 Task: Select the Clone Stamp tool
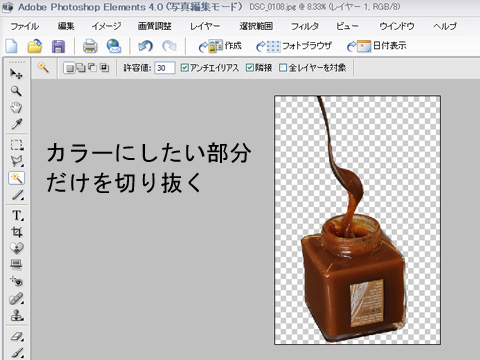click(16, 315)
